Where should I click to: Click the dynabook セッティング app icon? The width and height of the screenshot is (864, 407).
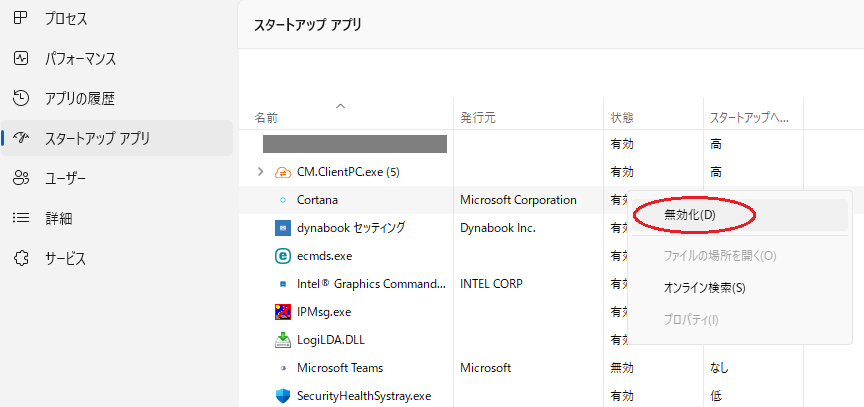282,228
